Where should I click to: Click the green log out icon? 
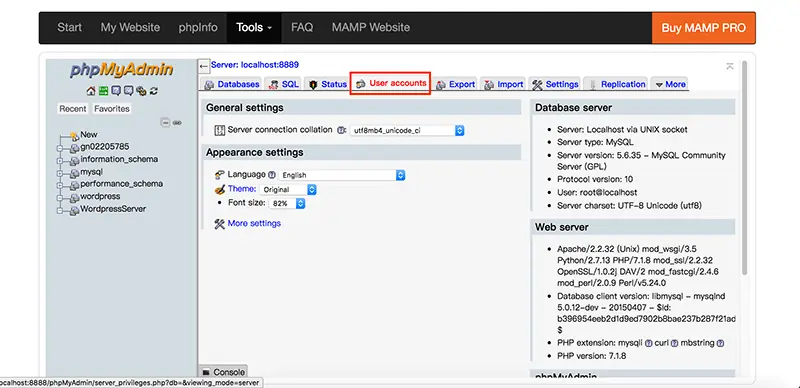(x=103, y=91)
